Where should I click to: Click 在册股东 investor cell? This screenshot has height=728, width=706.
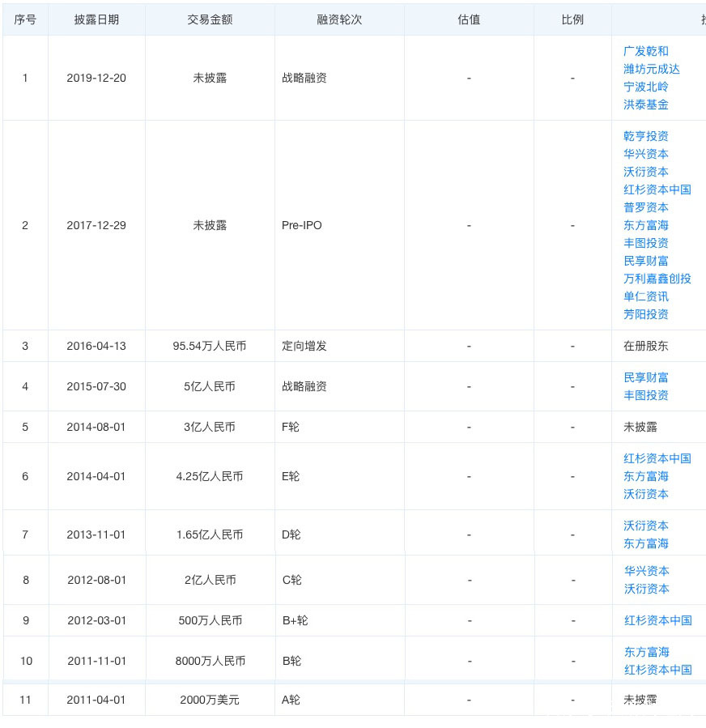pos(645,346)
